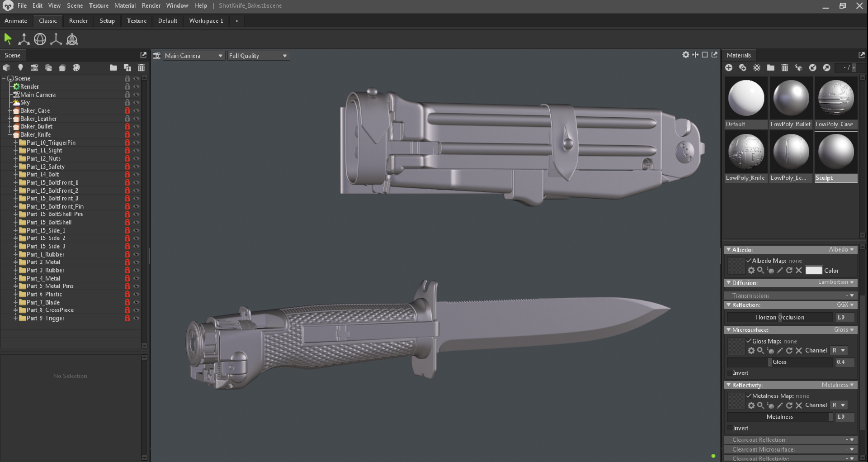Expand the Baker_Case tree node
Viewport: 868px width, 462px height.
pyautogui.click(x=9, y=110)
